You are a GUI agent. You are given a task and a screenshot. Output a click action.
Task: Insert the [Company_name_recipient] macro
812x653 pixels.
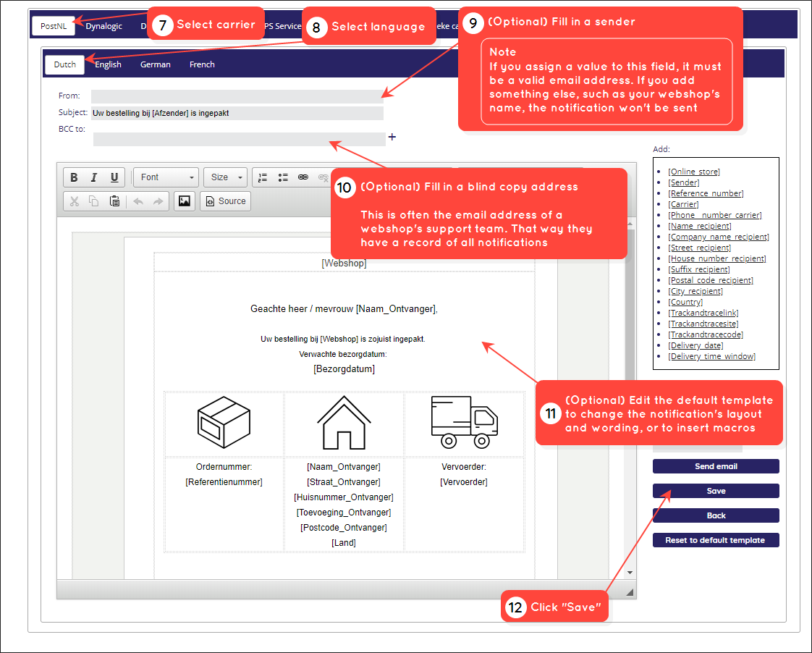(719, 237)
